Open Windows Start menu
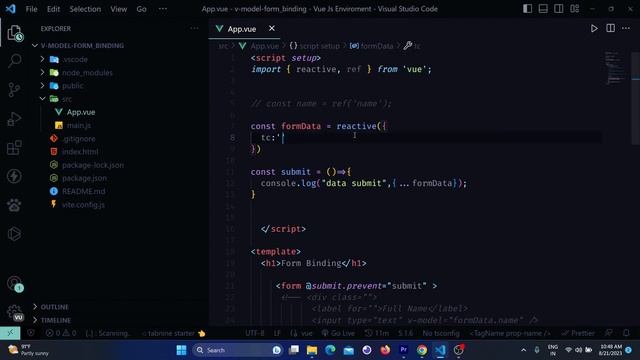The width and height of the screenshot is (640, 360). pyautogui.click(x=181, y=350)
